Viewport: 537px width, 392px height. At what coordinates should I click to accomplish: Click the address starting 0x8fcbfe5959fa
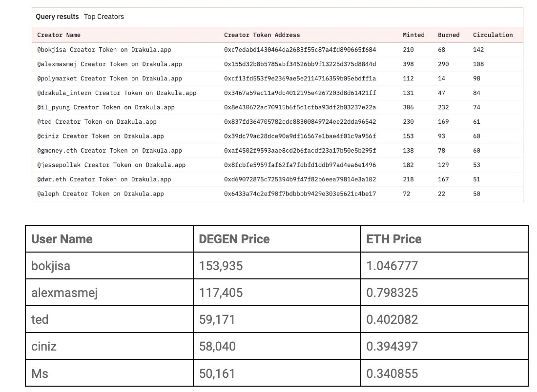[300, 164]
